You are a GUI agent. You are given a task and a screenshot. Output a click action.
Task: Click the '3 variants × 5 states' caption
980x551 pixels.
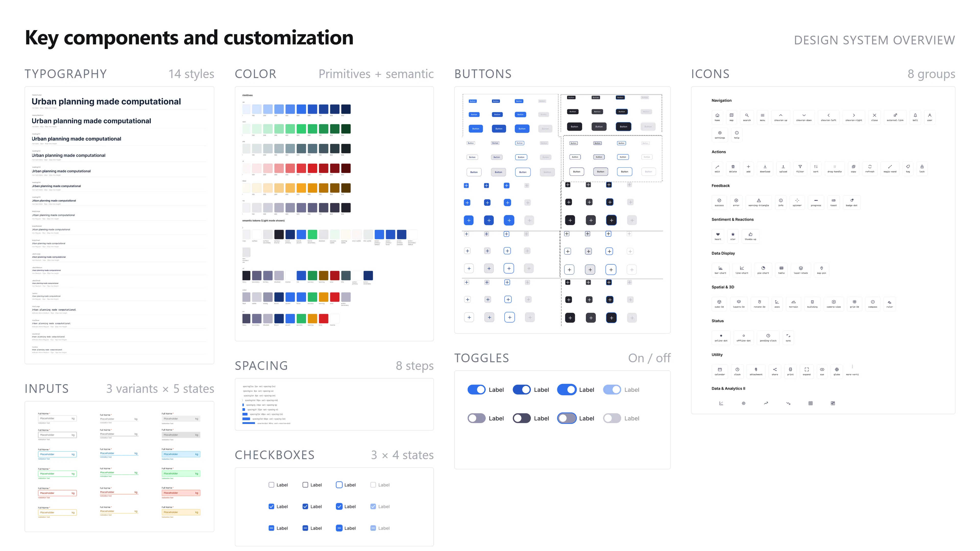click(160, 389)
